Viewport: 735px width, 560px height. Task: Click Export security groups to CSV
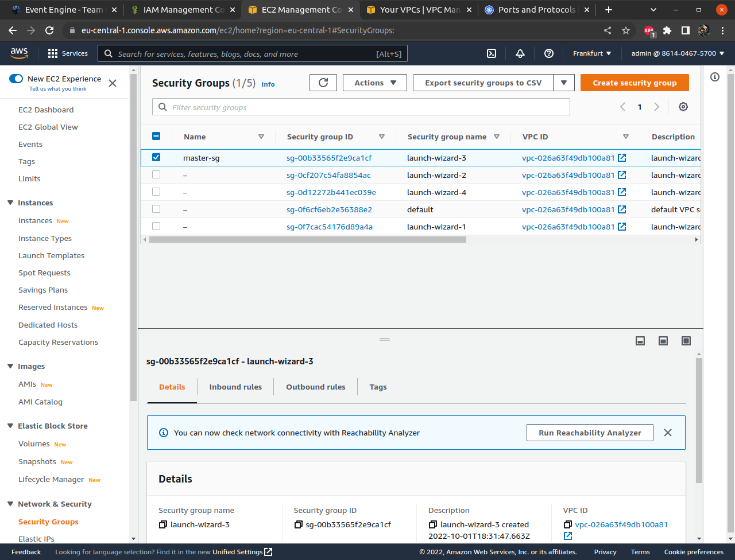pos(483,83)
